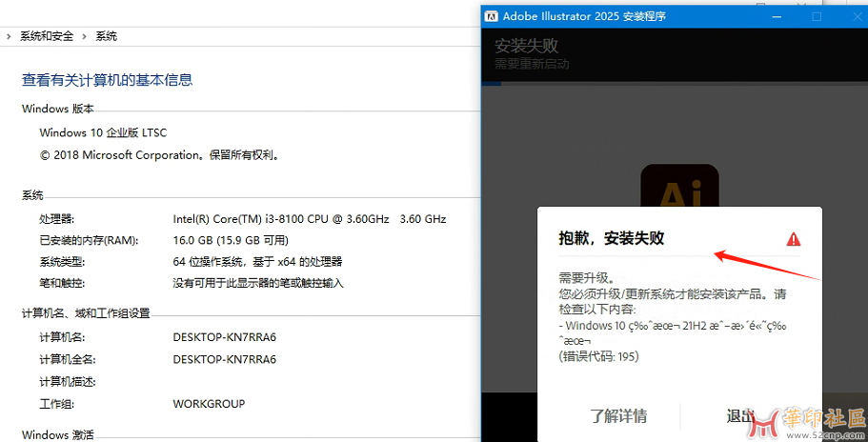
Task: Click the 计算机名、域和工作组设置 section header
Action: (86, 313)
